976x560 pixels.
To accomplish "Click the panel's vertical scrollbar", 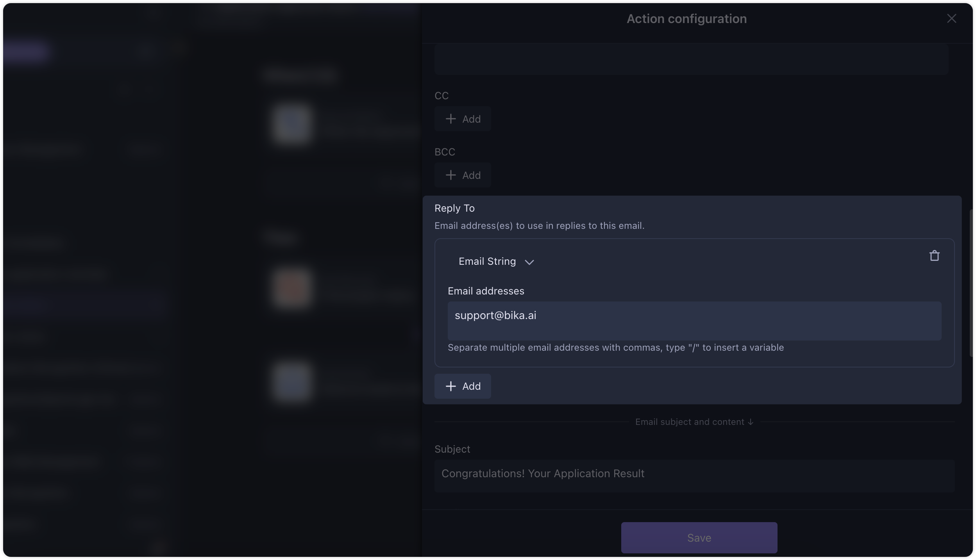I will tap(971, 283).
